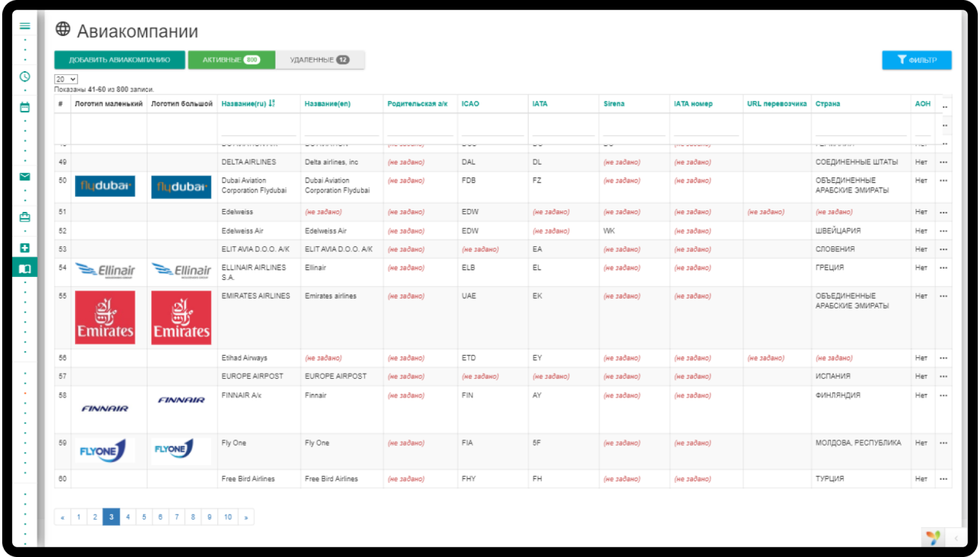Switch to the Активные tab
Viewport: 980px width, 557px height.
click(231, 60)
